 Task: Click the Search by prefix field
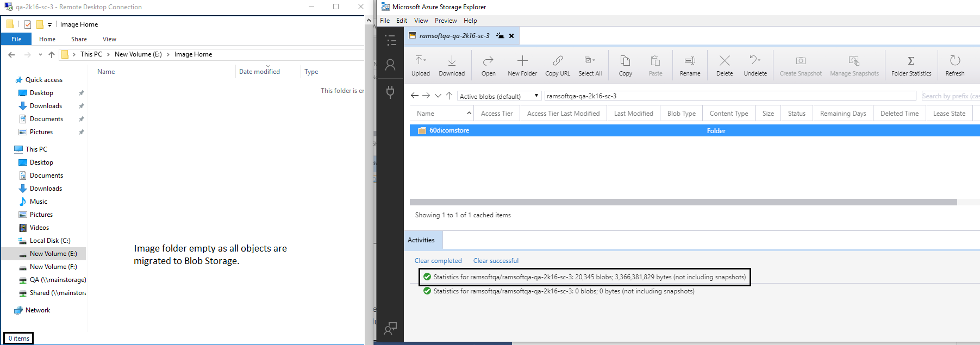coord(950,96)
